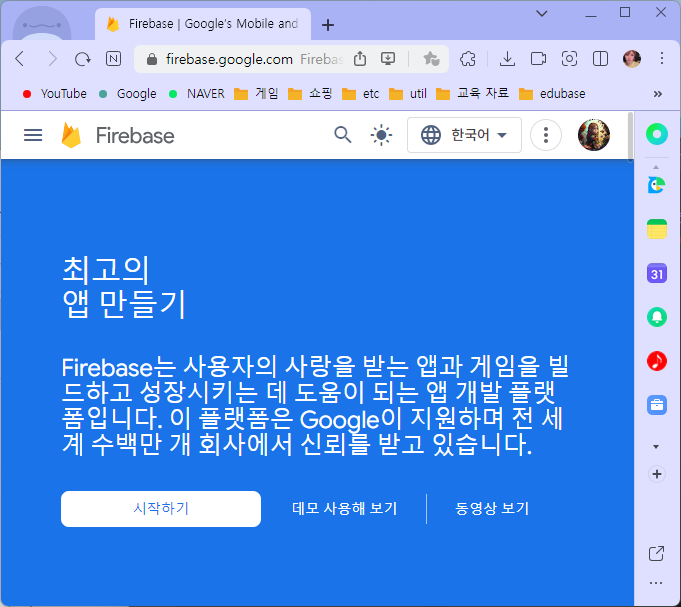Click the lock icon in address bar
The width and height of the screenshot is (681, 607).
[x=152, y=59]
